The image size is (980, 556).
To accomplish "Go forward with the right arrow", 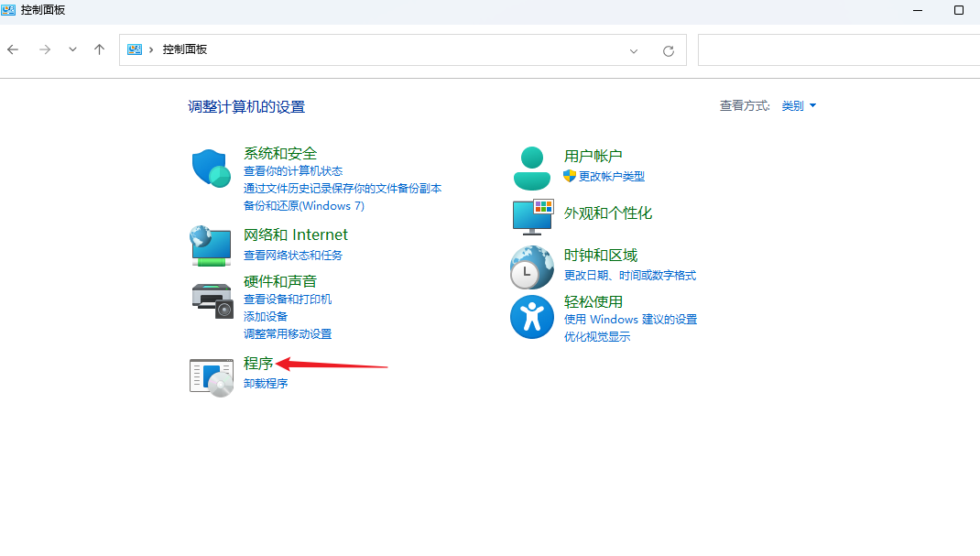I will pos(44,50).
